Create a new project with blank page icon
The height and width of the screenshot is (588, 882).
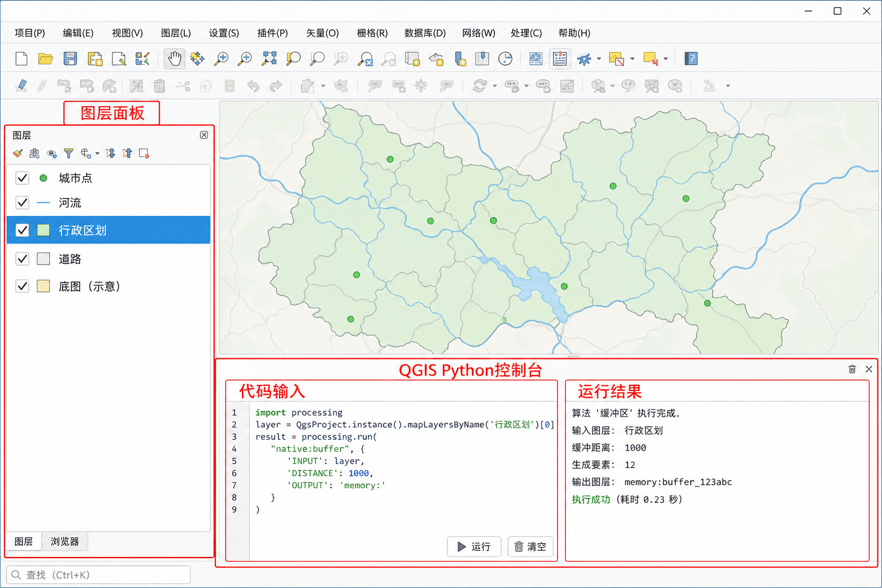click(21, 58)
